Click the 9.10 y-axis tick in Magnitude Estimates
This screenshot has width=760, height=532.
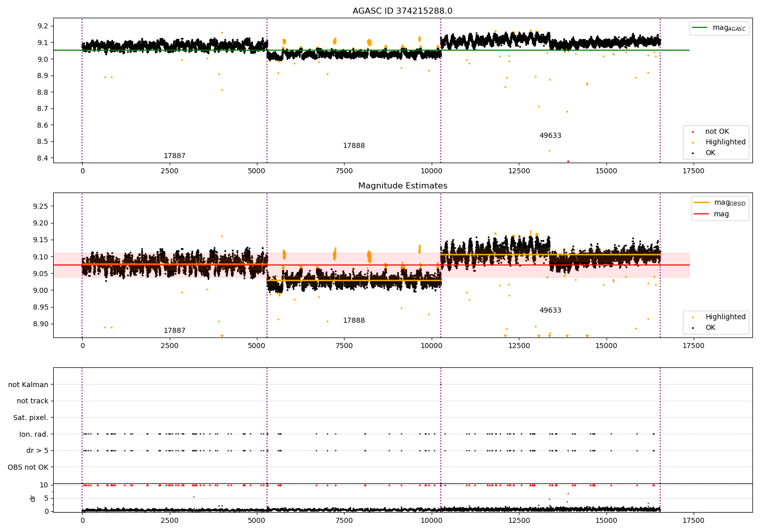click(x=41, y=257)
